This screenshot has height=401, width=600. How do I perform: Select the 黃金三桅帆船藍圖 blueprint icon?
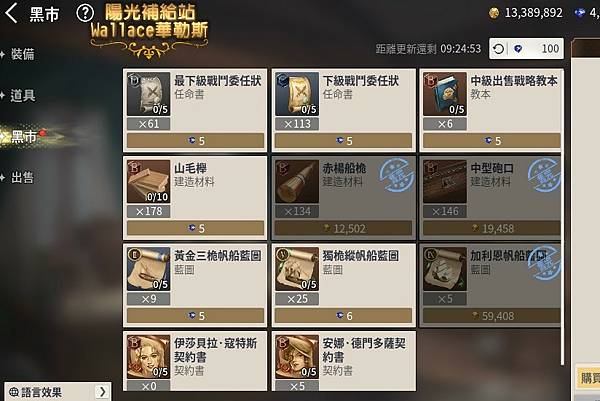[x=148, y=269]
